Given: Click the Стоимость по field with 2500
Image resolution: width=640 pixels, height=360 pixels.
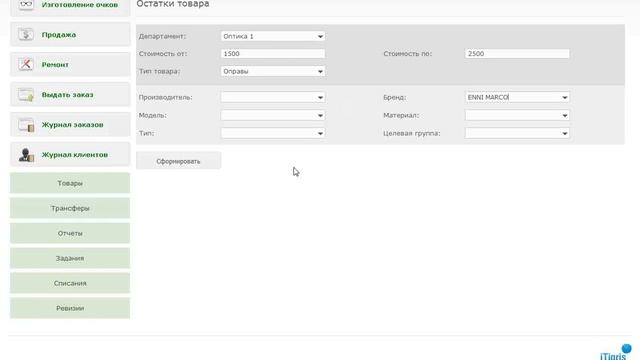Looking at the screenshot, I should pos(517,53).
